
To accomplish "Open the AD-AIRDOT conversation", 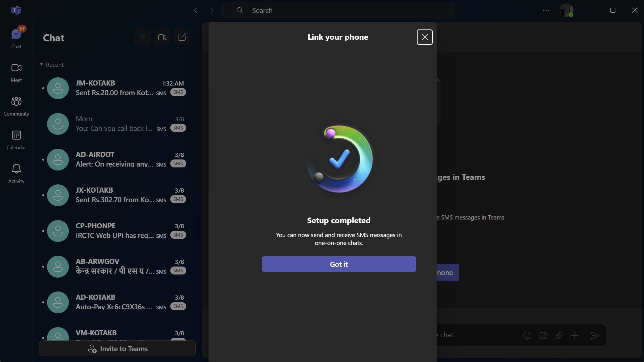I will [x=117, y=159].
